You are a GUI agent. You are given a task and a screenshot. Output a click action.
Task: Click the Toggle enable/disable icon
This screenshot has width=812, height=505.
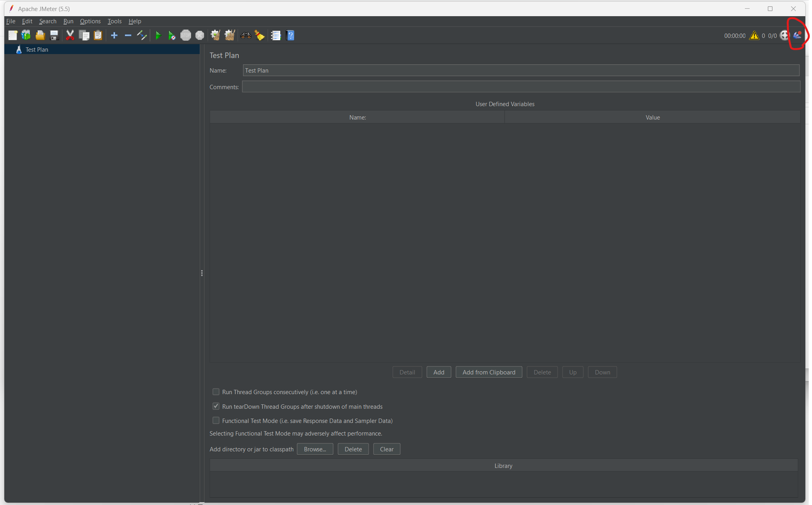[142, 36]
